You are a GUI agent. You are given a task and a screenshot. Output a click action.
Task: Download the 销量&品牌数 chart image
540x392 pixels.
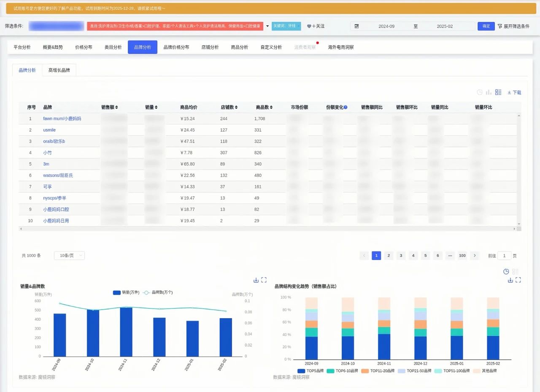[x=256, y=280]
